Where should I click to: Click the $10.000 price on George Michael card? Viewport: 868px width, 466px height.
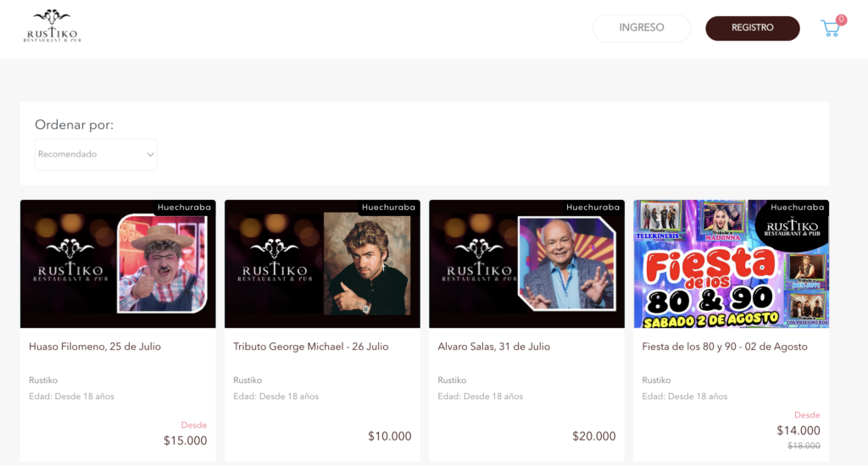(x=389, y=436)
